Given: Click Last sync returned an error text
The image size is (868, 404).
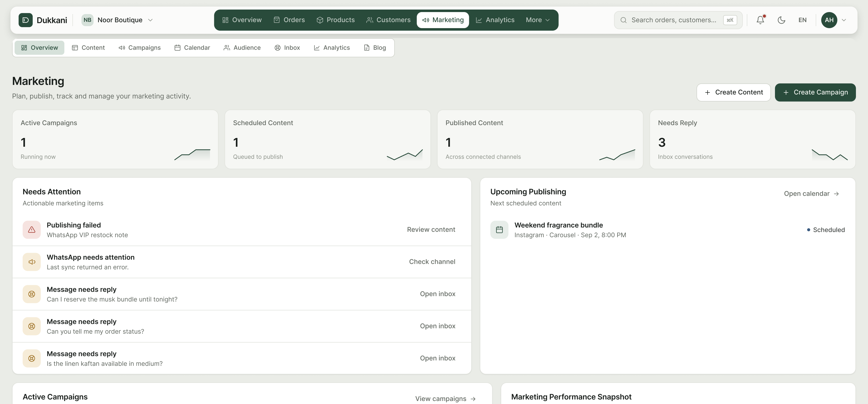Looking at the screenshot, I should tap(88, 267).
